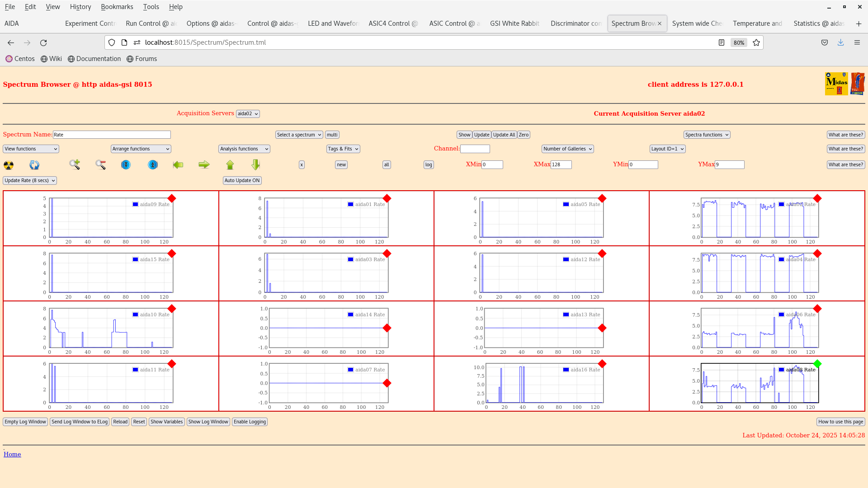Viewport: 868px width, 488px height.
Task: Click the green right arrow to go forward
Action: tap(204, 165)
